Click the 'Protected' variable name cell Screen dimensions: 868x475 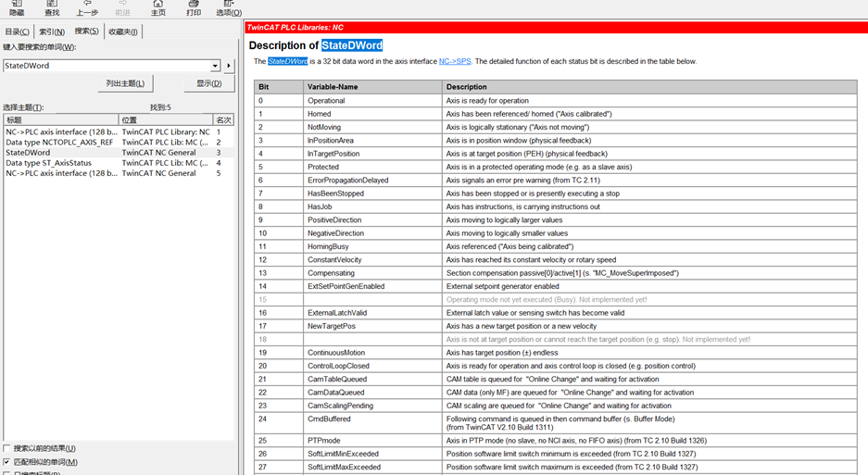373,168
